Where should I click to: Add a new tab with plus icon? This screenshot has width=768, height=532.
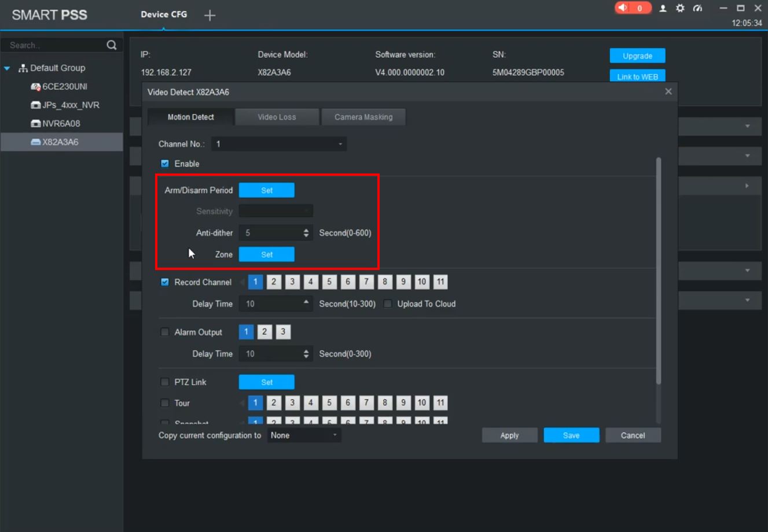[x=210, y=15]
